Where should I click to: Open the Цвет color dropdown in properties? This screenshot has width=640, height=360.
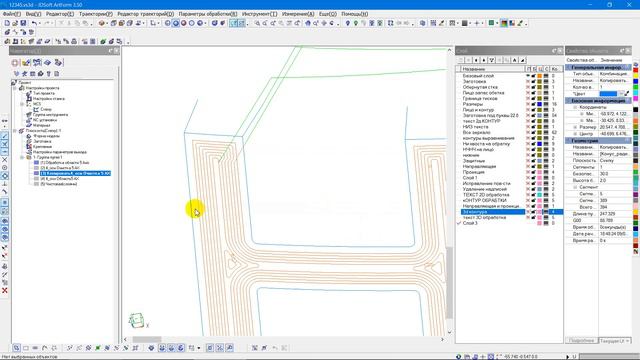click(621, 93)
